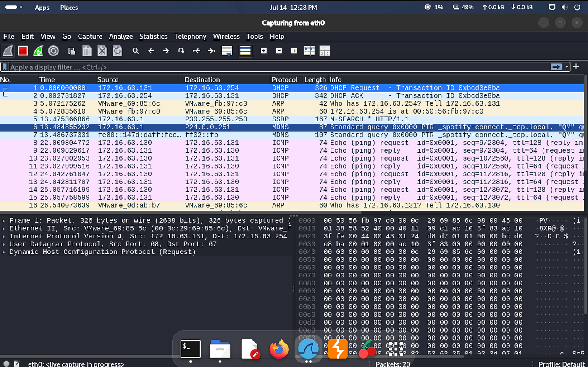
Task: Expand Frame 1 details tree node
Action: point(4,221)
